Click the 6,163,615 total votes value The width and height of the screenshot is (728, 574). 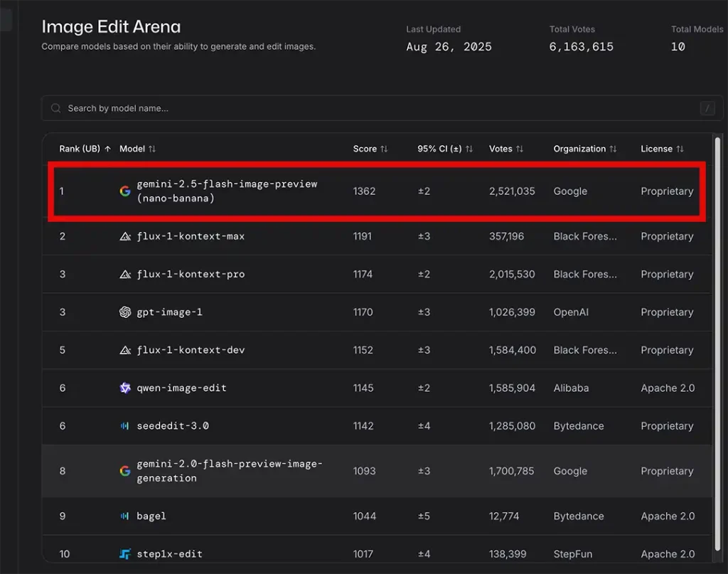[582, 47]
